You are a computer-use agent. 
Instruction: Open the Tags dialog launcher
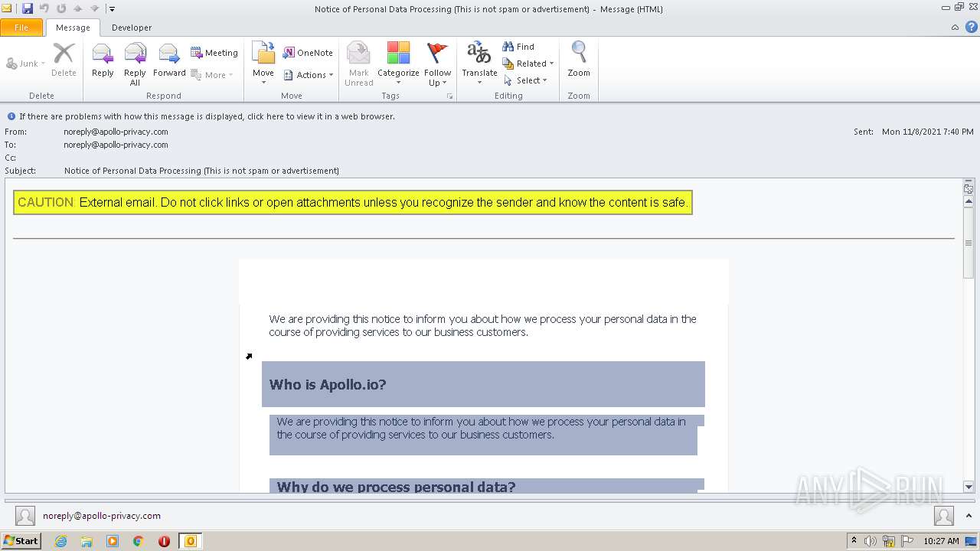pos(449,96)
